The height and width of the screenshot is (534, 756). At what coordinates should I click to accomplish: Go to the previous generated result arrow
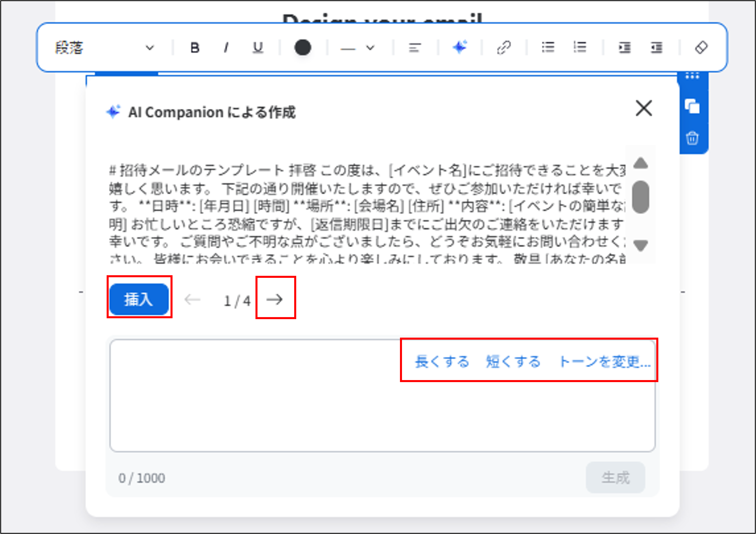(x=193, y=299)
